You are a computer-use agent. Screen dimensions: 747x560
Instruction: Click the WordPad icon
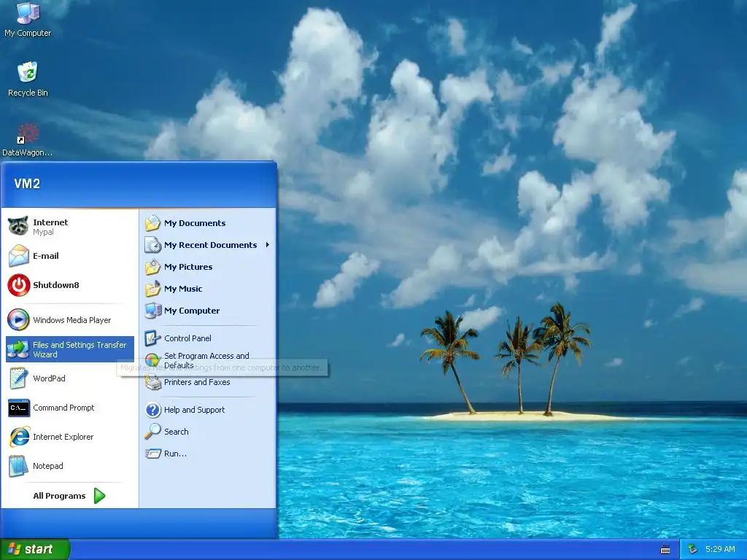(18, 378)
